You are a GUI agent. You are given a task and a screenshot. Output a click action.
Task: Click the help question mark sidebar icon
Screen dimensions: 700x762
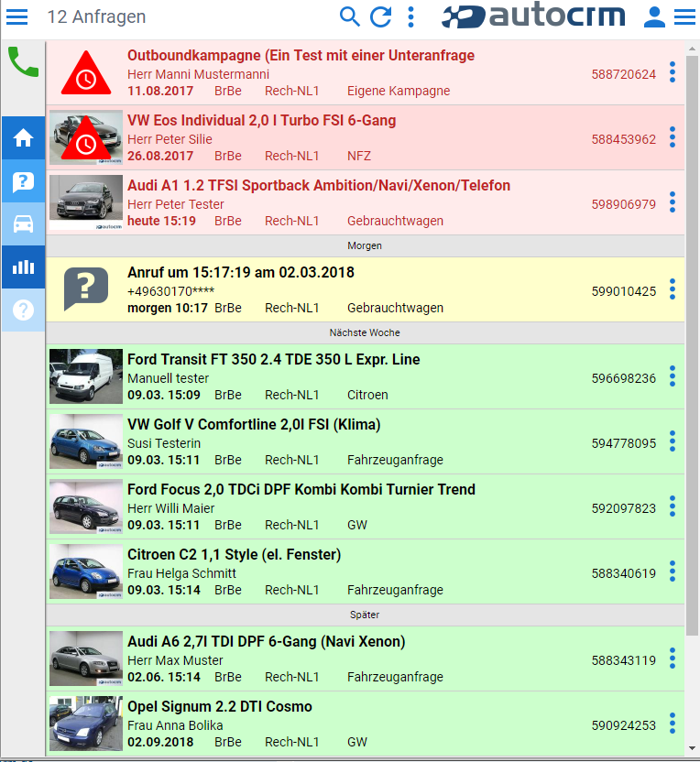(23, 310)
